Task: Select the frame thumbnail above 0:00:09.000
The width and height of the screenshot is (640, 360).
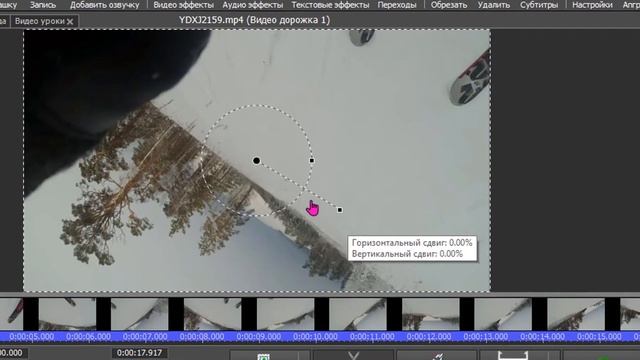Action: pyautogui.click(x=285, y=314)
